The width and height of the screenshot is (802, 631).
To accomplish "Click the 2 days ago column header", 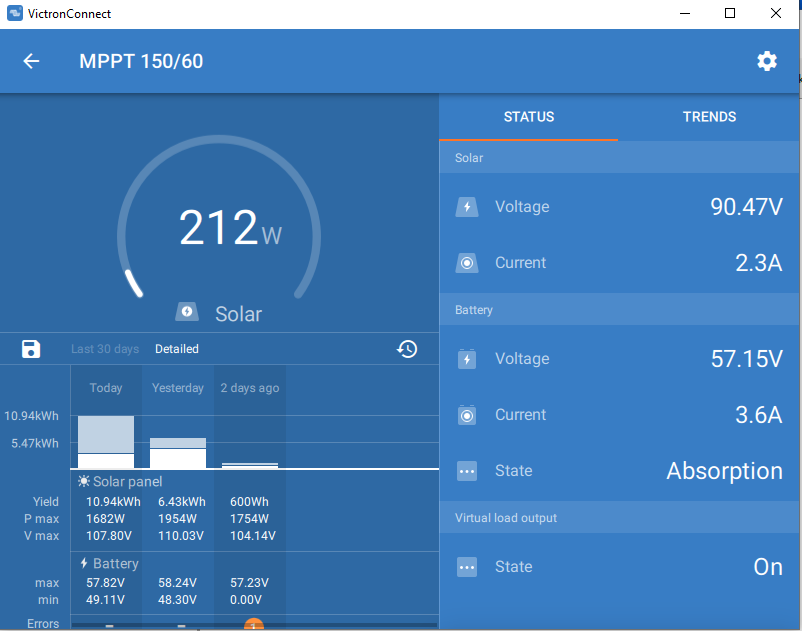I will pyautogui.click(x=250, y=388).
